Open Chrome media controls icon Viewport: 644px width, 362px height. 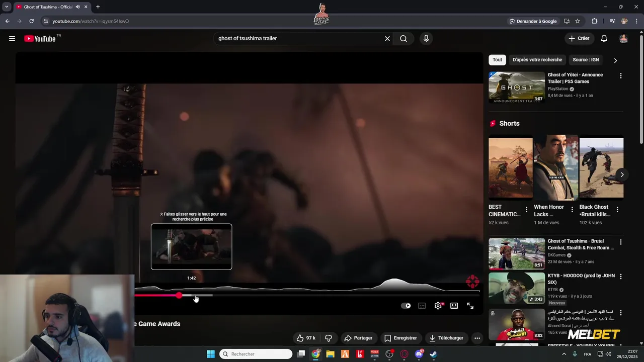coord(612,21)
